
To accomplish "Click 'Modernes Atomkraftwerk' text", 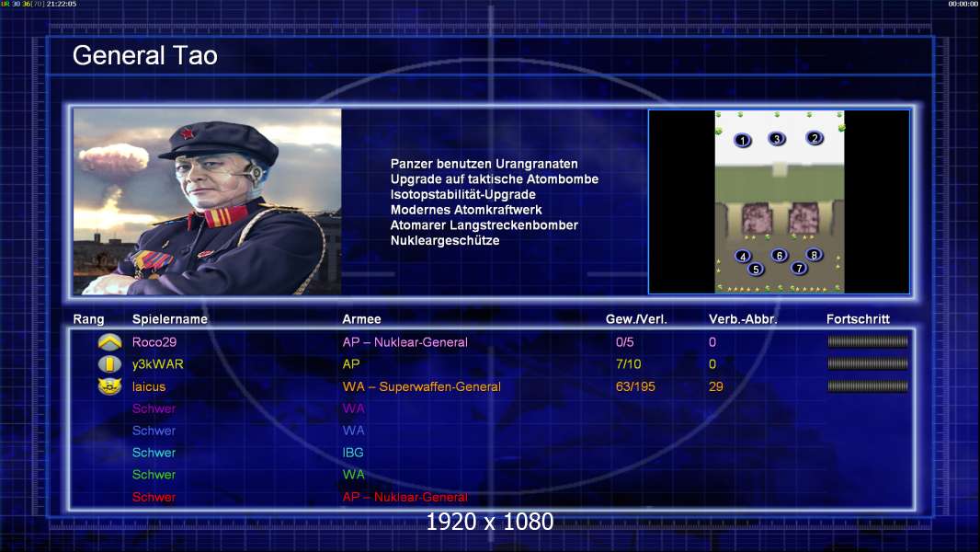I will (465, 210).
